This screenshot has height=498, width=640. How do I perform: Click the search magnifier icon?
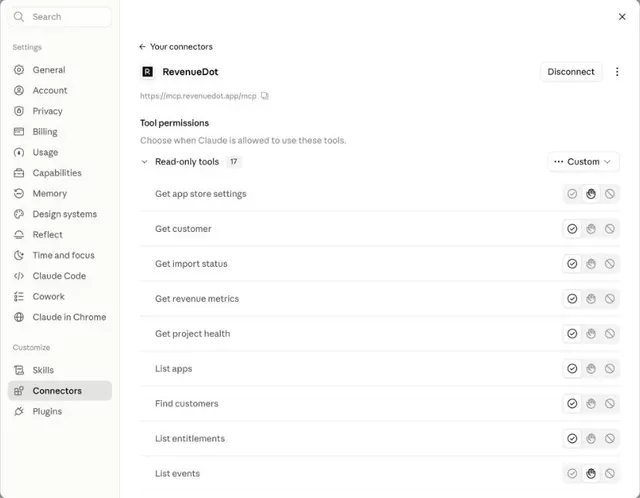coord(19,17)
